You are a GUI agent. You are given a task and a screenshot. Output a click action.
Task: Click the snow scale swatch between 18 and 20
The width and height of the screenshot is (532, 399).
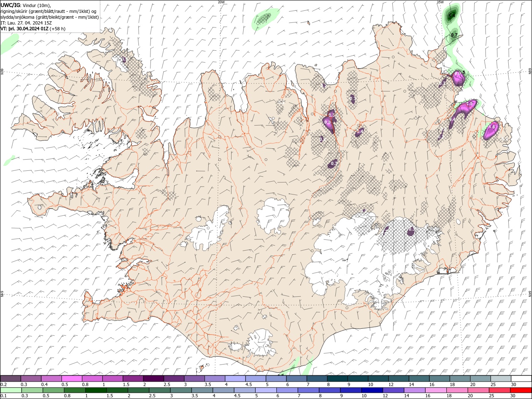point(460,379)
